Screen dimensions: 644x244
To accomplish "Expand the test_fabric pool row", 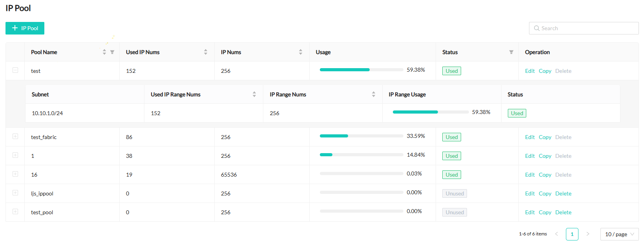I will 15,136.
